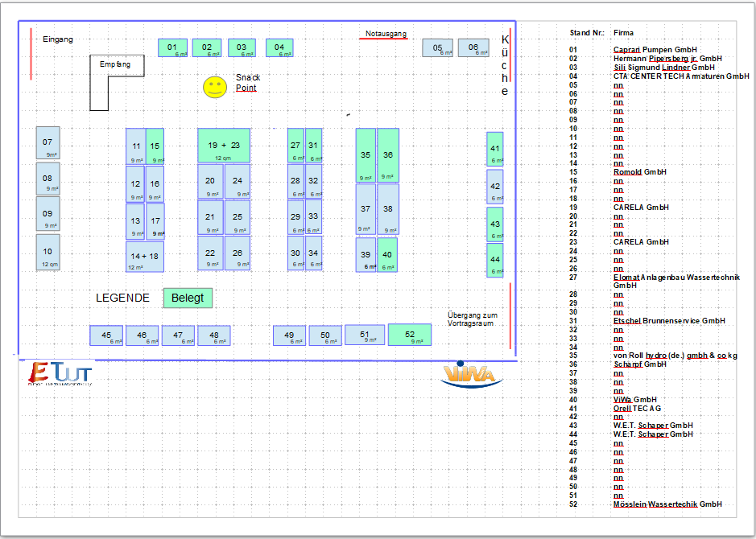This screenshot has height=539, width=756.
Task: Click Mösslein Wassertechik GmbH entry
Action: [x=667, y=504]
